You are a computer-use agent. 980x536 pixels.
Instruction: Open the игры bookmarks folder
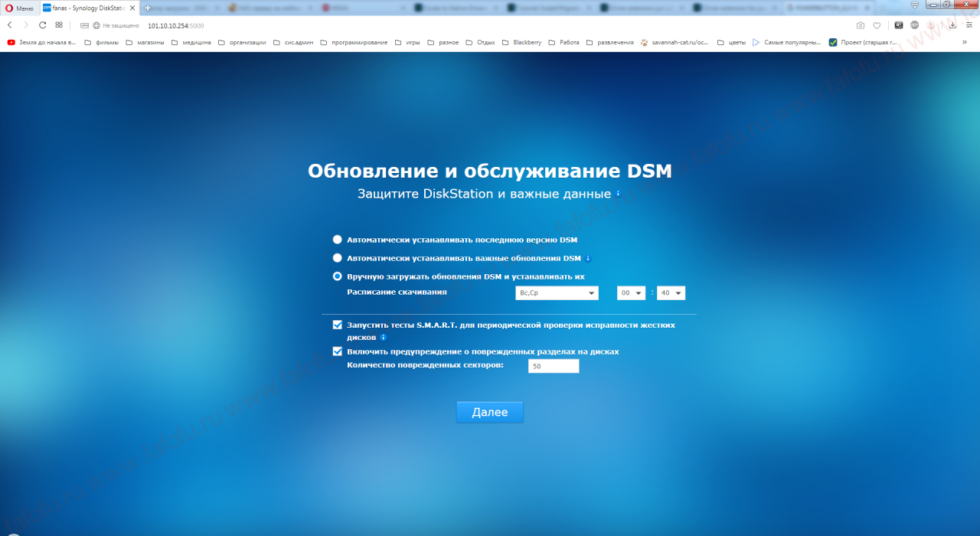(x=408, y=43)
